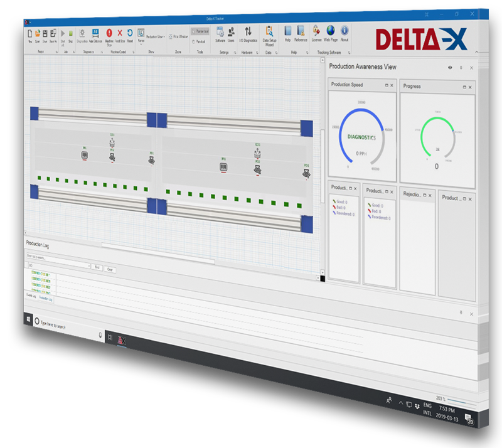502x448 pixels.
Task: Maximize the Progress widget
Action: point(464,87)
